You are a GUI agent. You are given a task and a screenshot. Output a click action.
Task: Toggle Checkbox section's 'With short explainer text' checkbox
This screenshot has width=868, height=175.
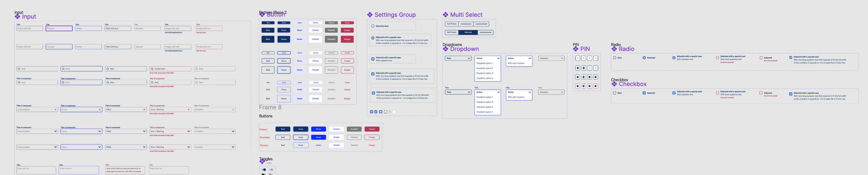coord(717,93)
